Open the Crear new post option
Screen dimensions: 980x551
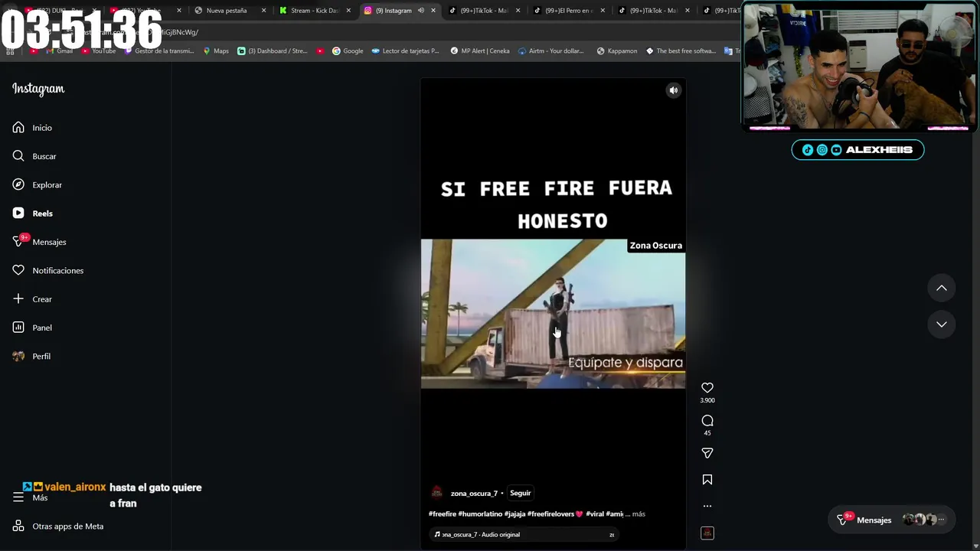click(x=32, y=299)
